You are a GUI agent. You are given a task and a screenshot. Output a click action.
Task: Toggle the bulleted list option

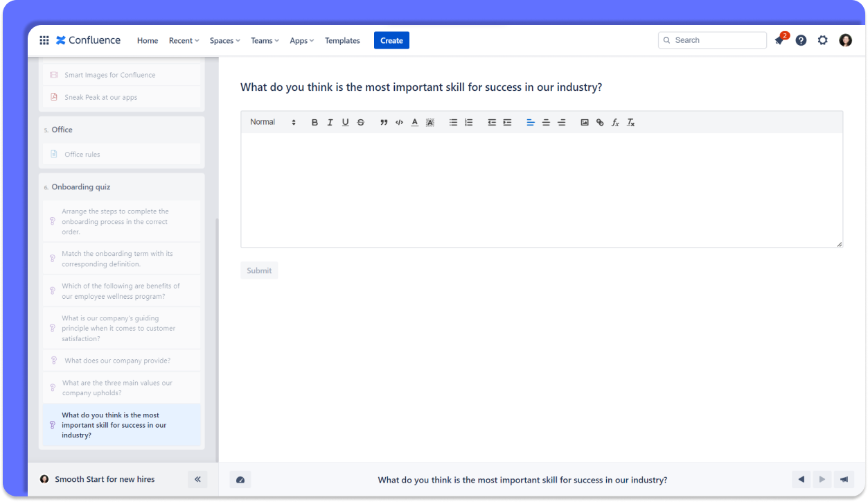pos(453,123)
